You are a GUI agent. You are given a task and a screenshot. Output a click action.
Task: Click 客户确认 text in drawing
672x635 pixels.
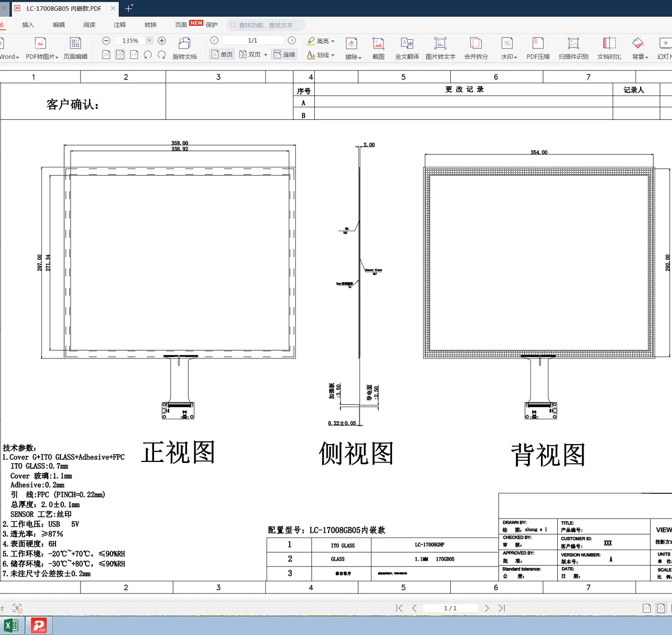73,104
